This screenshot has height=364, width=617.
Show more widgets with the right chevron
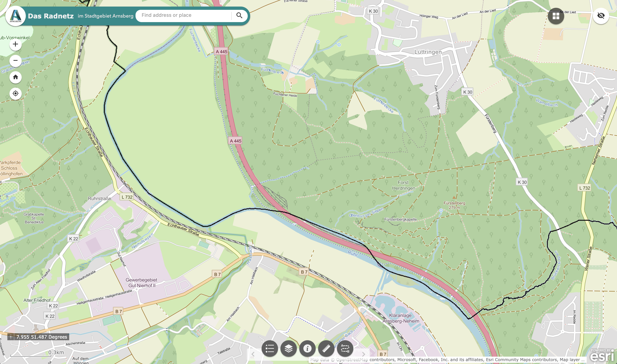(x=364, y=354)
